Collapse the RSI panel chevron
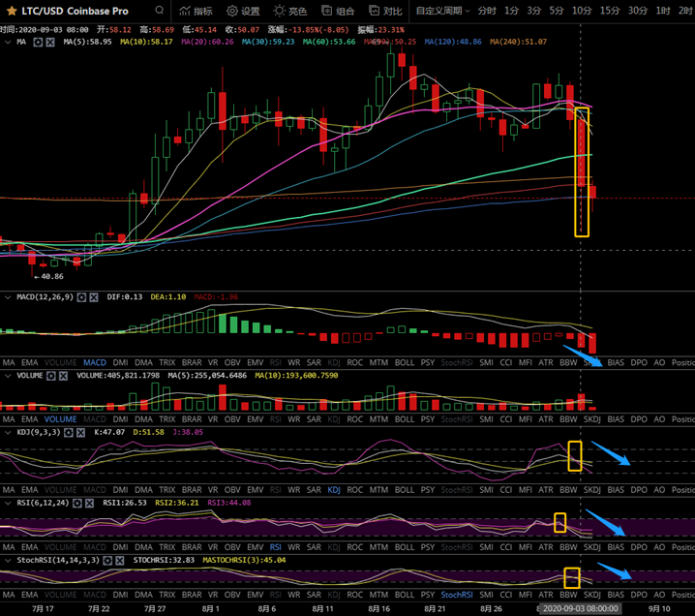Viewport: 695px width, 616px height. (x=7, y=504)
